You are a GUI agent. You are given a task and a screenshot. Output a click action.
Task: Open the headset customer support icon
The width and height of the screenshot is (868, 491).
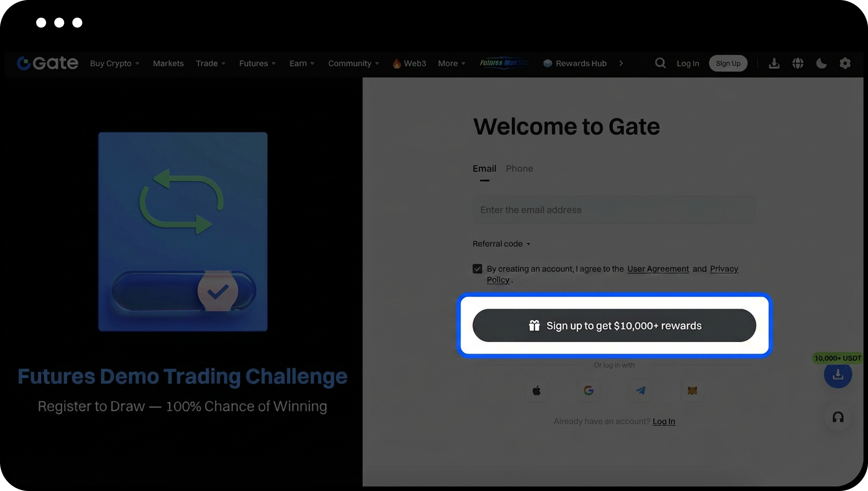click(x=838, y=417)
